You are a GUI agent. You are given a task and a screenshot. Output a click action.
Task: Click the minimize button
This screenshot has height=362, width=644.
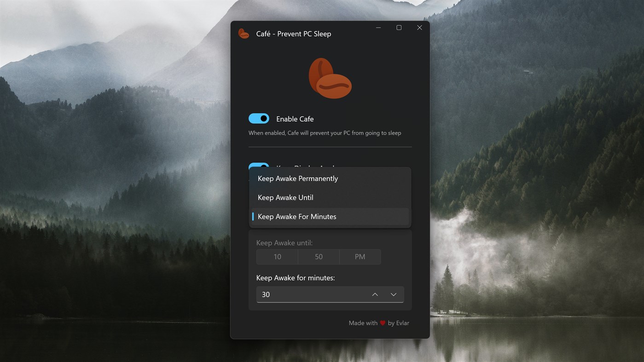point(378,27)
